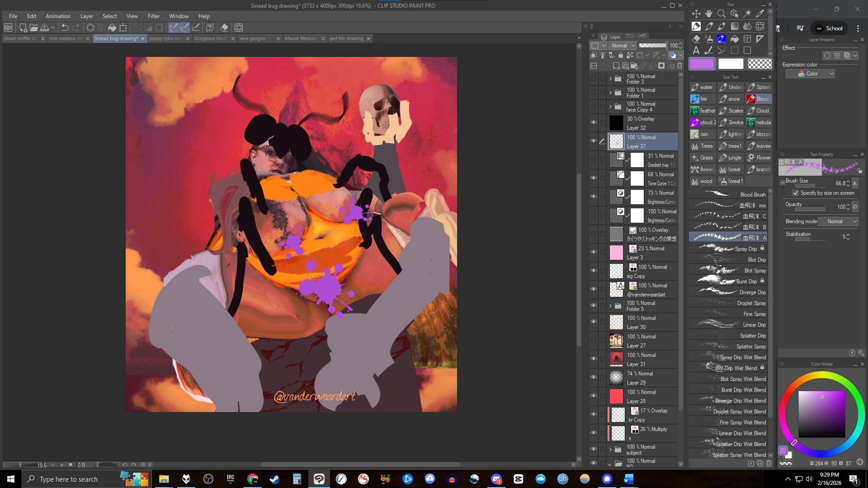Select the Text tool
The width and height of the screenshot is (868, 488).
point(696,51)
